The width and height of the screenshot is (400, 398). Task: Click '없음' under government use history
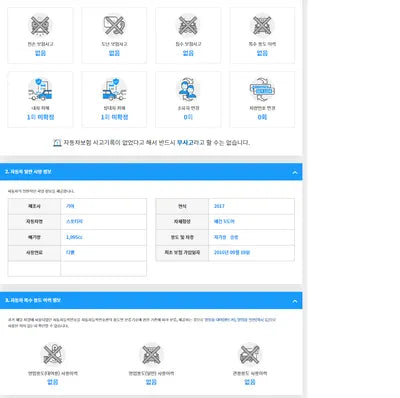point(250,382)
